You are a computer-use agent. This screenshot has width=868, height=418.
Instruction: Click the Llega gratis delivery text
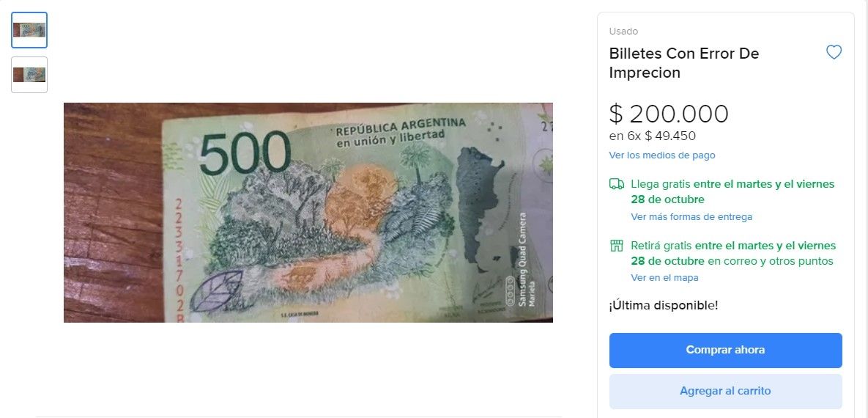coord(733,192)
